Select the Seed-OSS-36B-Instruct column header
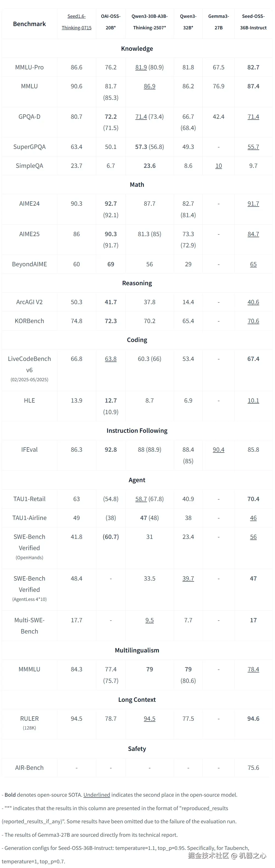This screenshot has height=868, width=275. [x=253, y=22]
